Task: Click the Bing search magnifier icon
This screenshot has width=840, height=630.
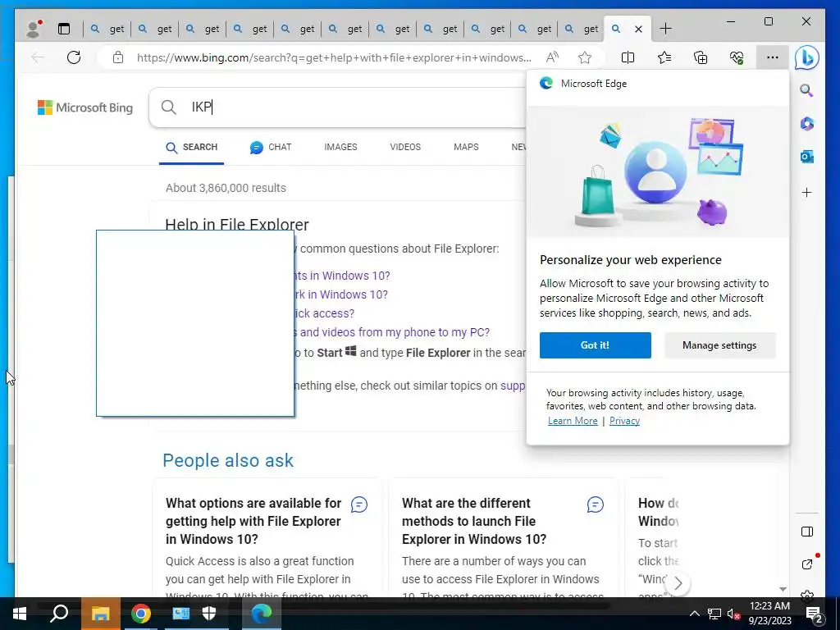Action: [x=169, y=107]
